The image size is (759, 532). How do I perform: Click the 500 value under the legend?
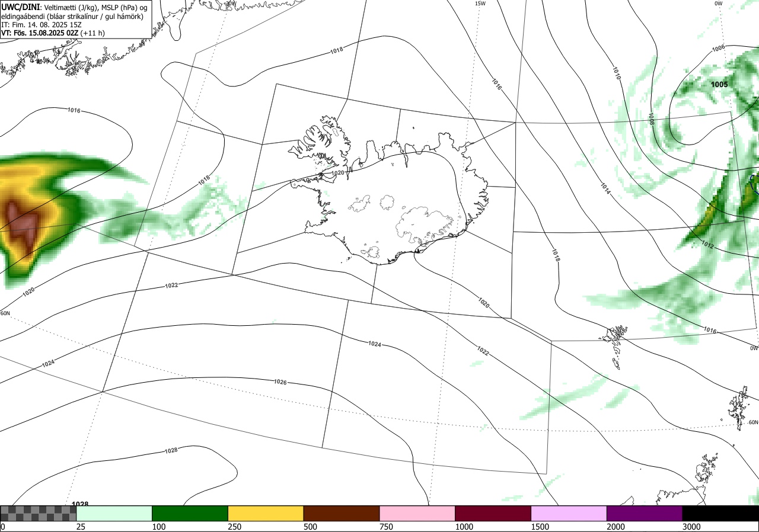311,527
